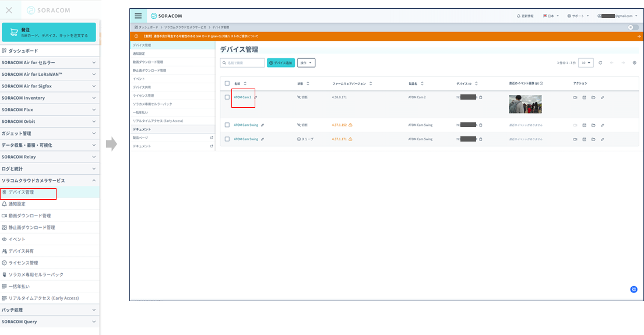Select イベント in expanded navigation menu
This screenshot has height=335, width=644.
point(50,239)
